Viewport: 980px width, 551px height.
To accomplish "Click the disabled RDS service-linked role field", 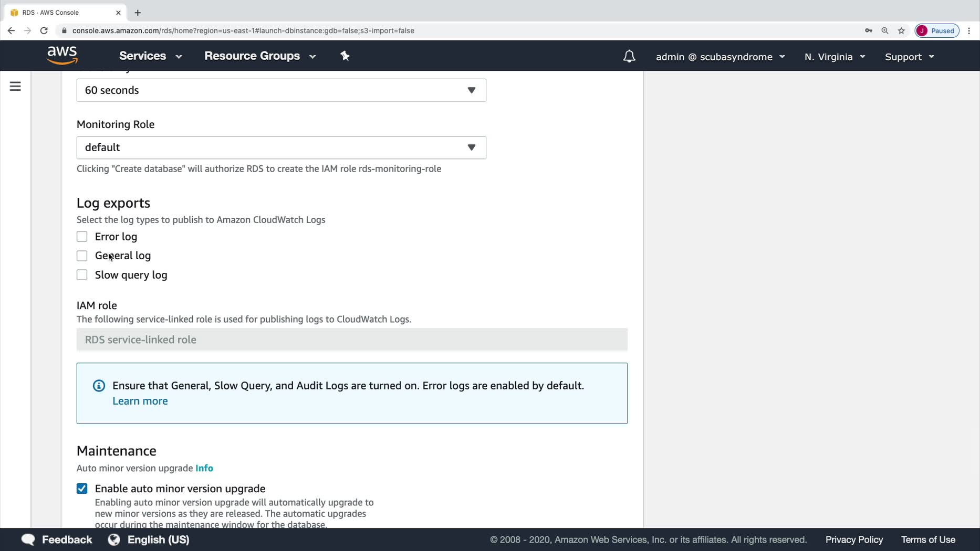I will click(x=352, y=340).
